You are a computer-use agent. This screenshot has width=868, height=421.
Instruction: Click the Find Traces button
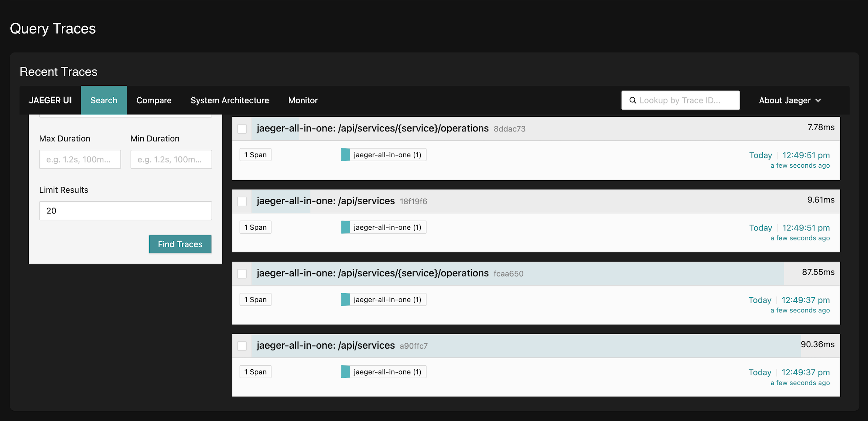click(180, 244)
